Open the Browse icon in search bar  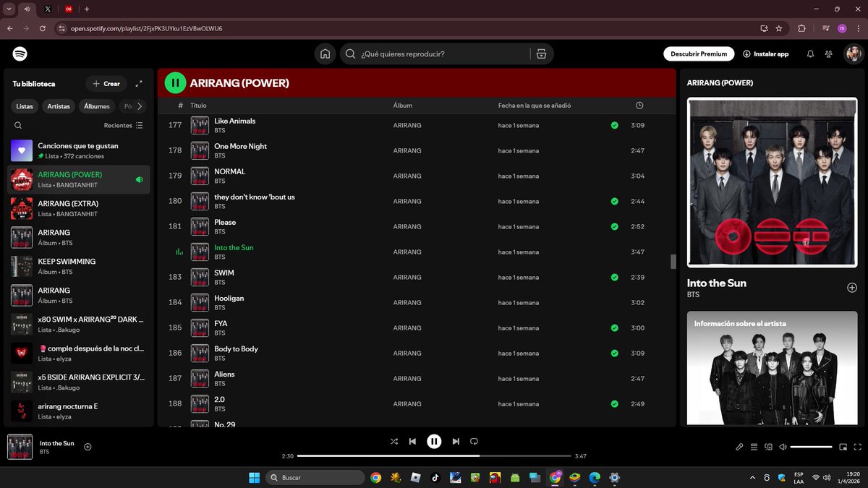tap(540, 54)
